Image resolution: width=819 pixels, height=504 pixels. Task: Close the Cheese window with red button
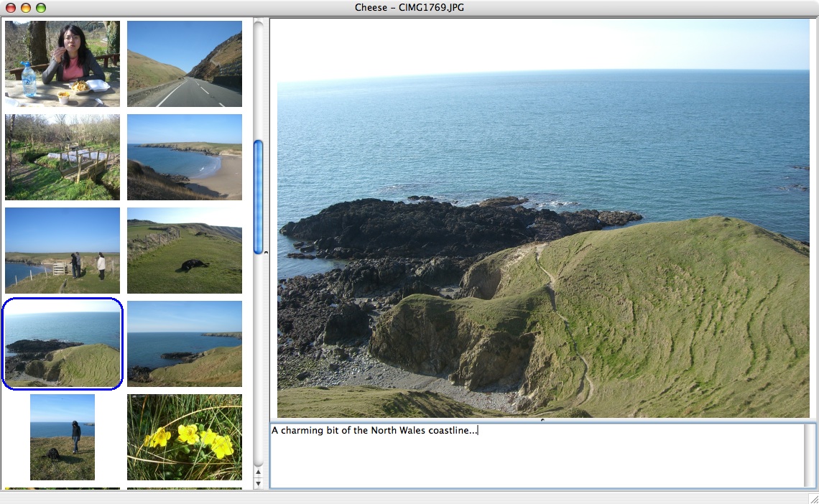[11, 8]
